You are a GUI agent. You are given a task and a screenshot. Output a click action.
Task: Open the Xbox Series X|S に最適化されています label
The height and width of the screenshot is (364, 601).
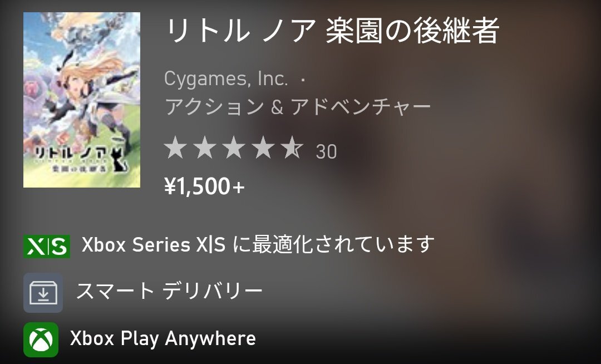258,244
